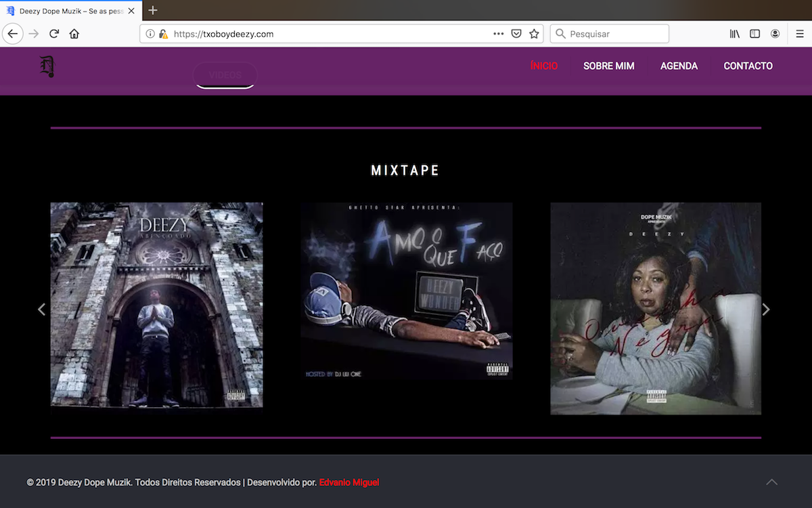Open a new browser tab
This screenshot has width=812, height=508.
(153, 10)
